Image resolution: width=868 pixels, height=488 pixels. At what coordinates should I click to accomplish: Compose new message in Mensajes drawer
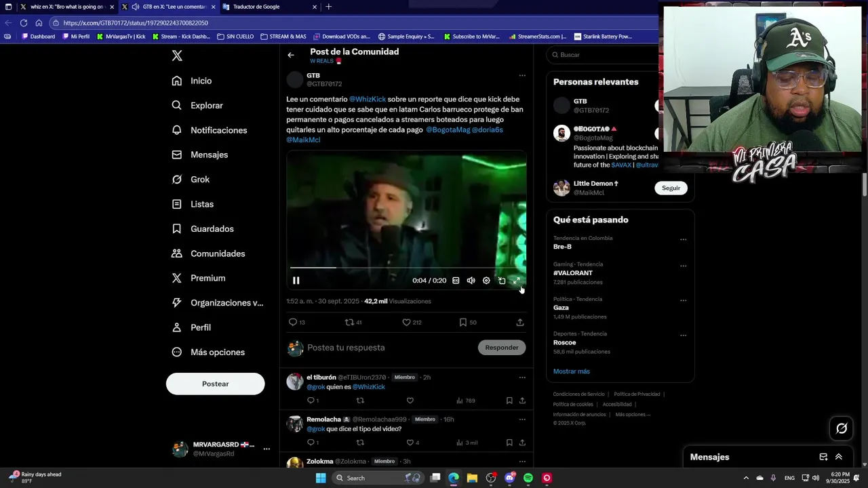click(x=823, y=457)
